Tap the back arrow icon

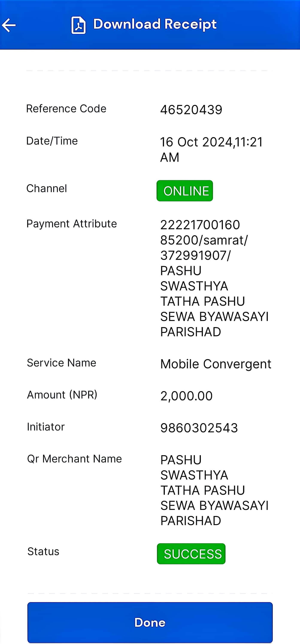tap(9, 25)
